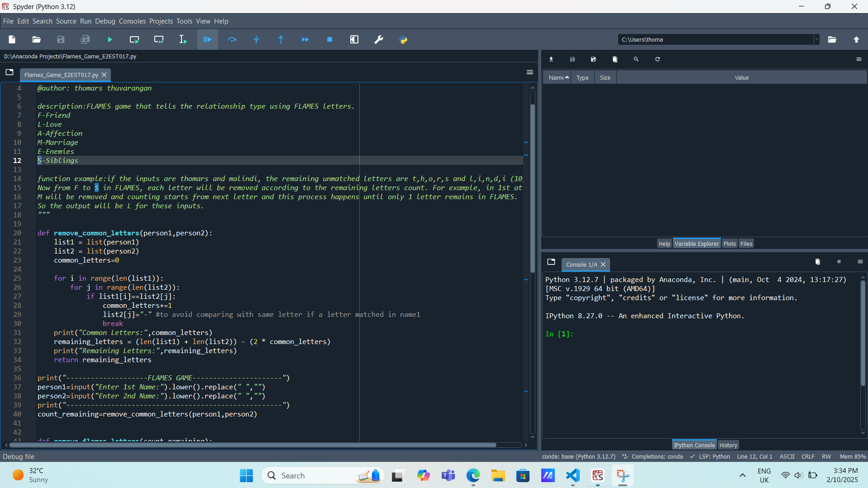The width and height of the screenshot is (868, 488).
Task: Step return debugger button
Action: click(x=281, y=40)
